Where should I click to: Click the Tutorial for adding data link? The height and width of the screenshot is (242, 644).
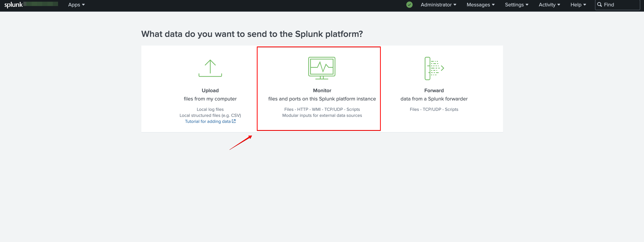[210, 121]
